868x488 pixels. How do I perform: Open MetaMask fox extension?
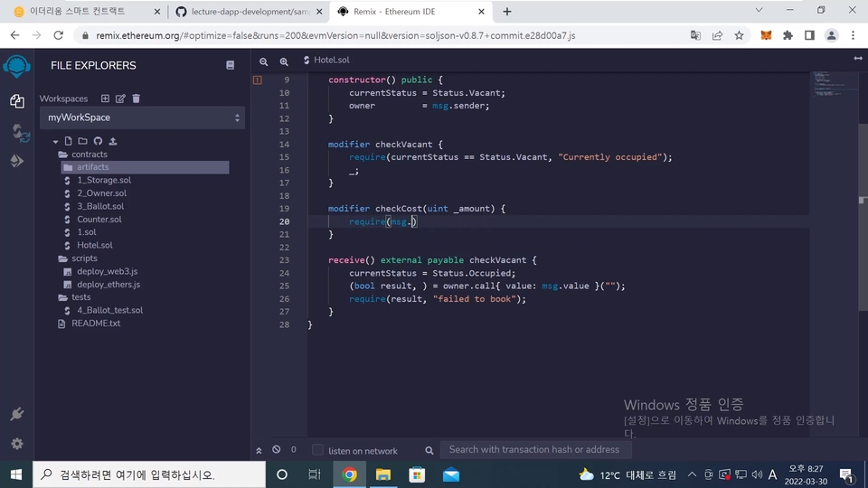click(766, 35)
